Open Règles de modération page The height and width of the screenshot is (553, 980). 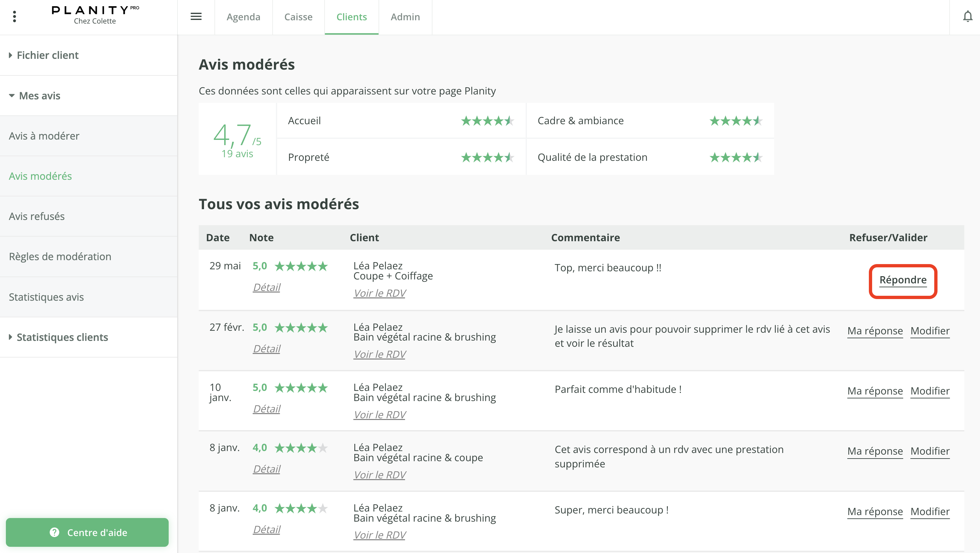[x=60, y=256]
